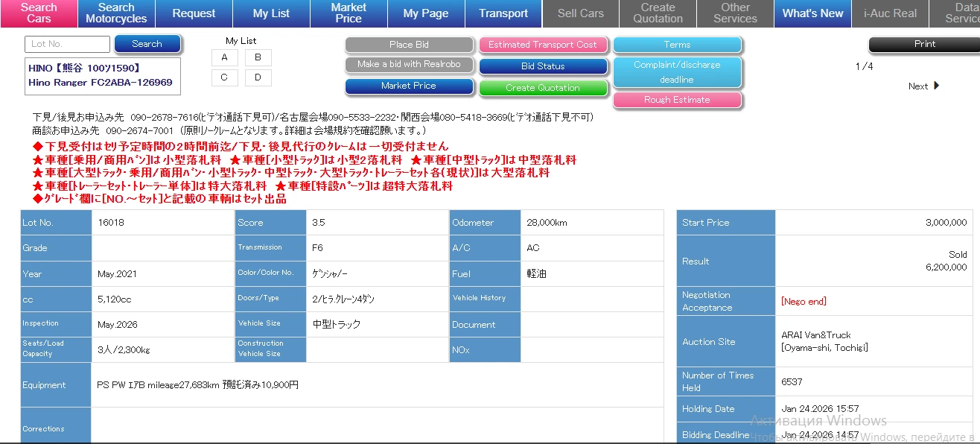Open the Rough Estimate button
The height and width of the screenshot is (444, 980).
tap(677, 100)
